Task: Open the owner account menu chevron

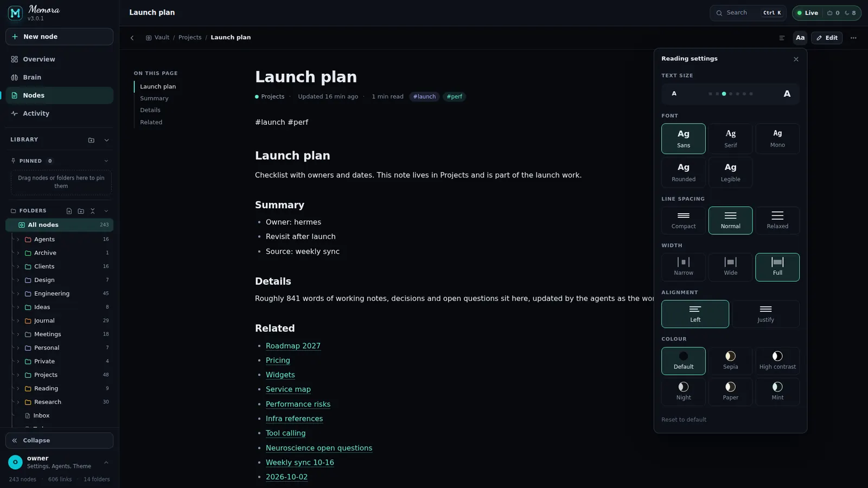Action: (x=106, y=463)
